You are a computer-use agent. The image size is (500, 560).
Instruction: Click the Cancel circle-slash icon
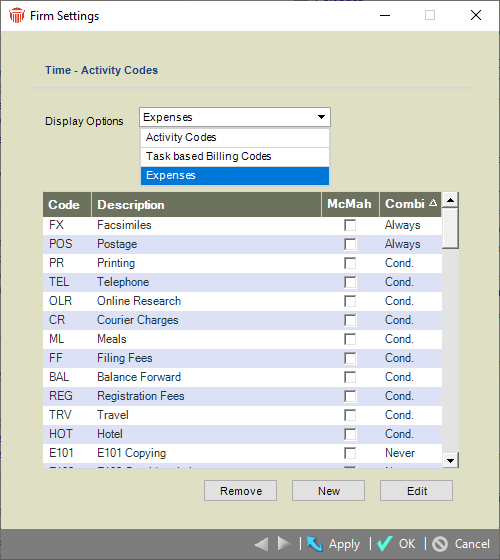(x=440, y=544)
